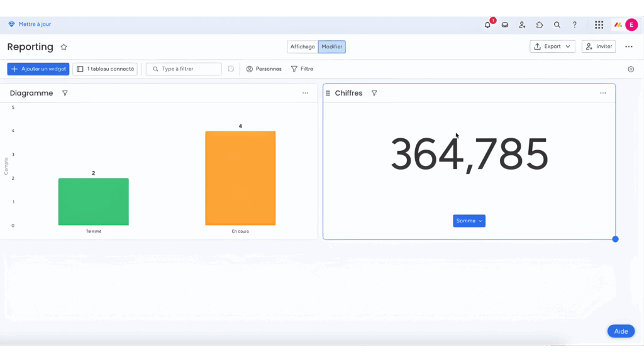Open the nine-dot apps grid
Screen dimensions: 644x362
pyautogui.click(x=599, y=25)
